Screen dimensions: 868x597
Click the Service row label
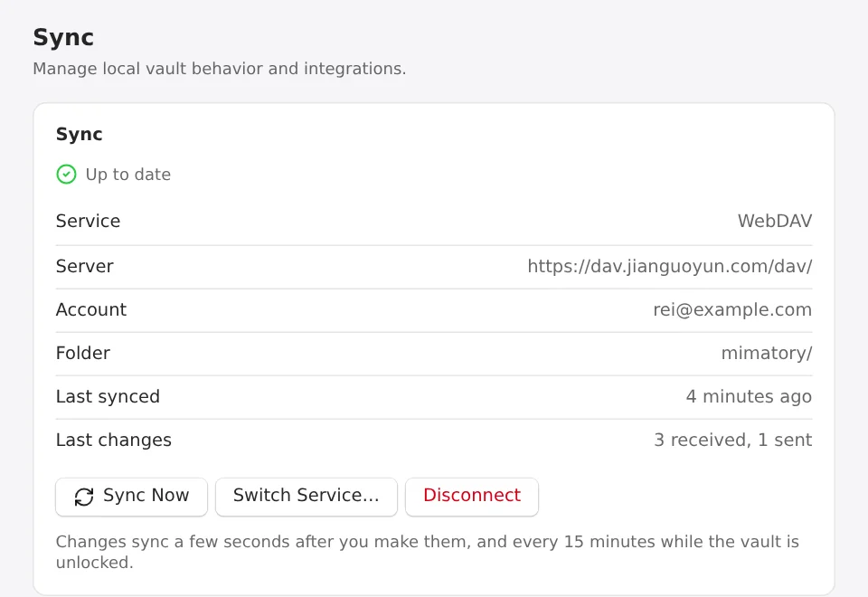[88, 221]
